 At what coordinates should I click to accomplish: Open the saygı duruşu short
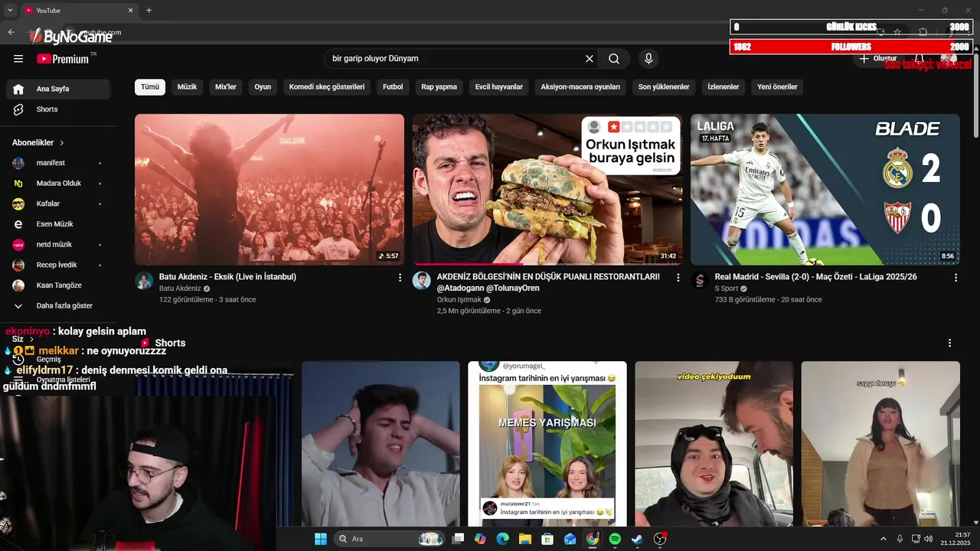(880, 444)
